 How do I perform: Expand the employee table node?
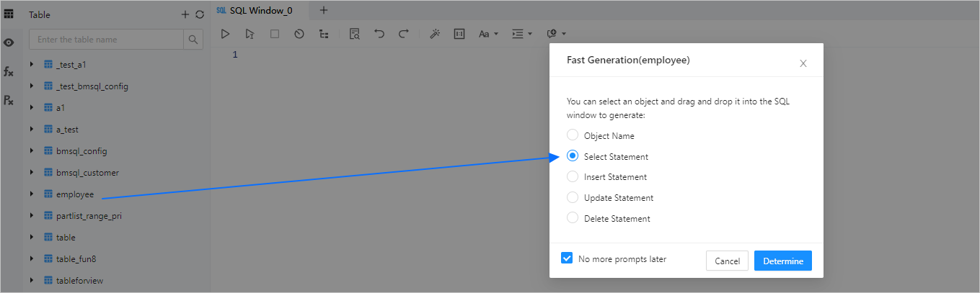pyautogui.click(x=32, y=194)
